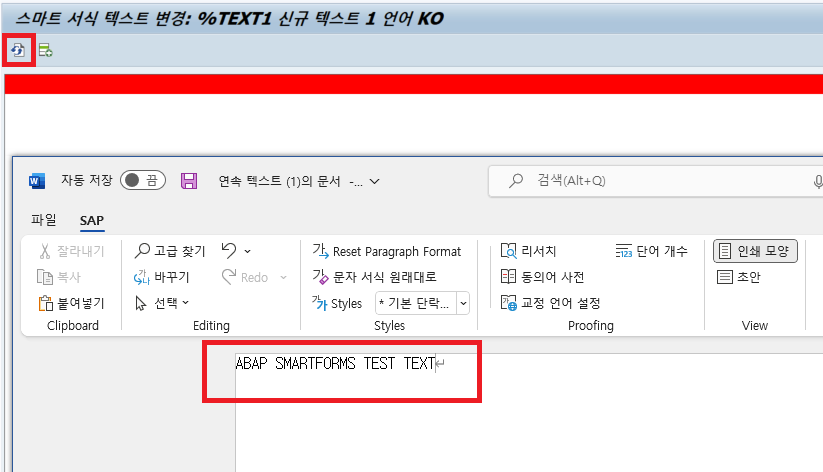Select the SAP ribbon tab

(x=92, y=221)
